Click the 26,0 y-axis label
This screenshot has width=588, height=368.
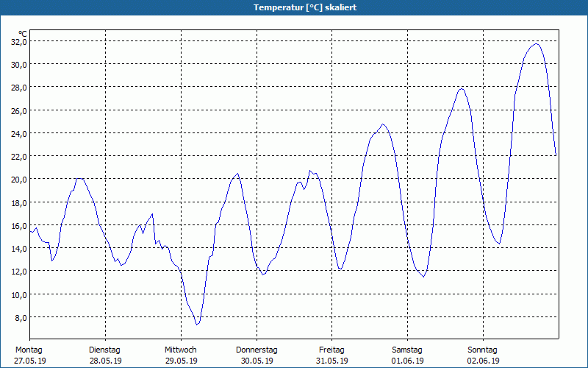(x=19, y=111)
